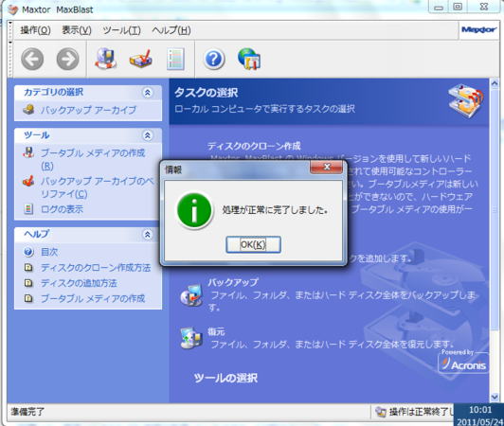504x426 pixels.
Task: Collapse the ツール sidebar panel
Action: pyautogui.click(x=147, y=135)
